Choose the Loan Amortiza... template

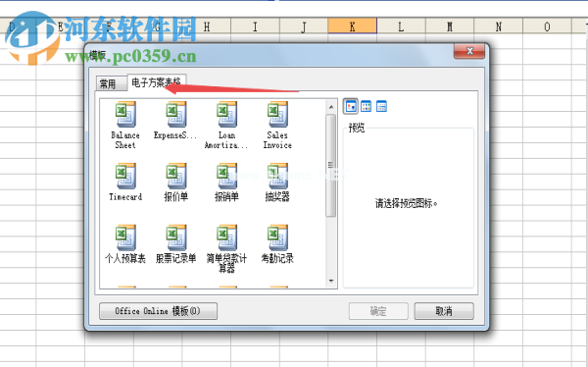pos(227,114)
